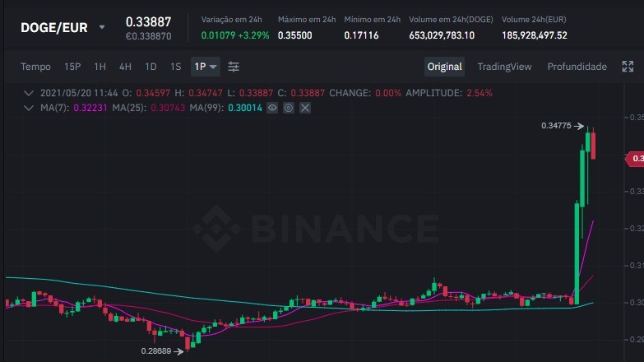Open chart indicator settings sliders icon
644x362 pixels.
coord(234,67)
